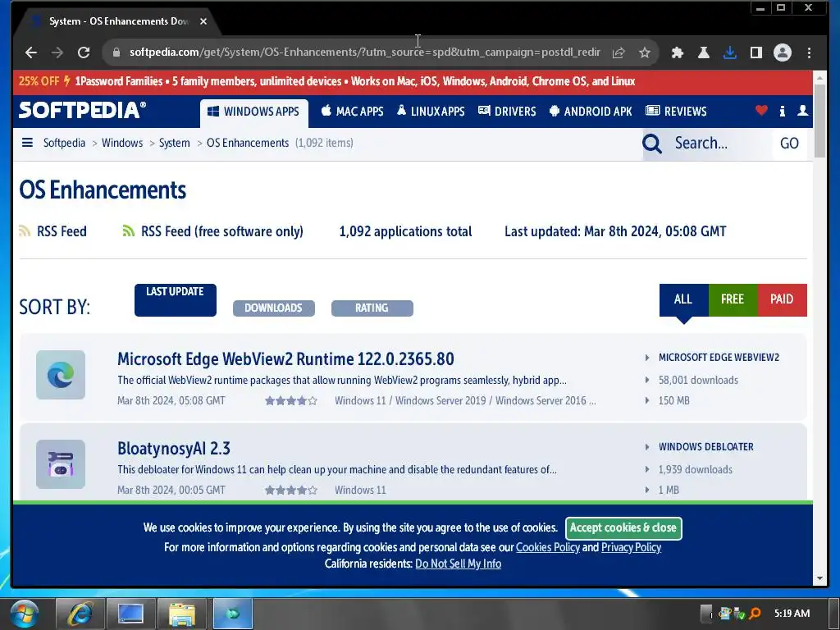Viewport: 840px width, 630px height.
Task: Filter to PAID applications
Action: point(782,300)
